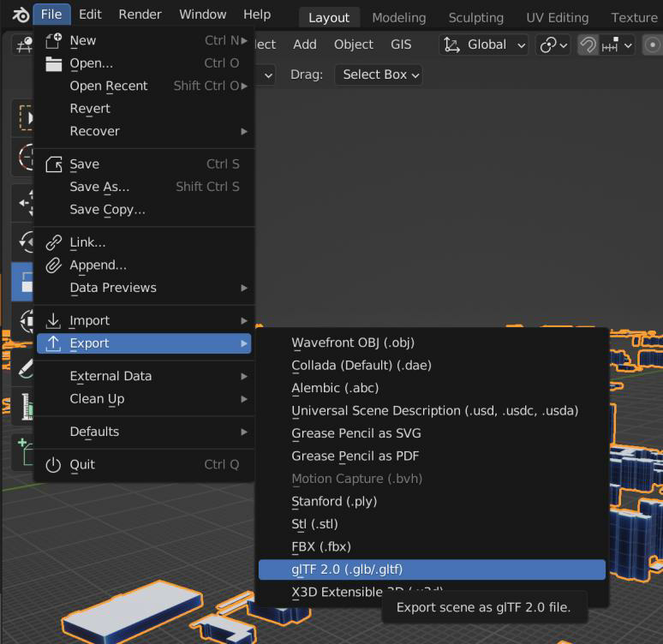Click the Import download arrow icon
Screen dimensions: 663x644
[x=53, y=320]
